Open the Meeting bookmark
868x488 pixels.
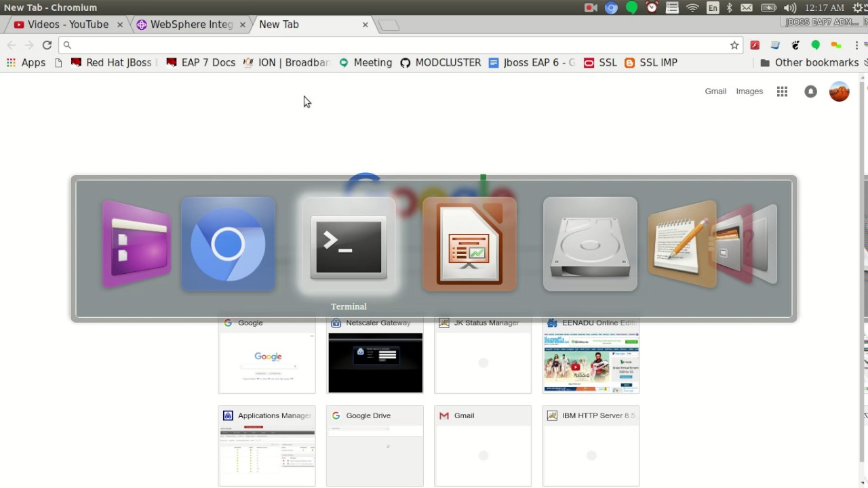pyautogui.click(x=366, y=62)
